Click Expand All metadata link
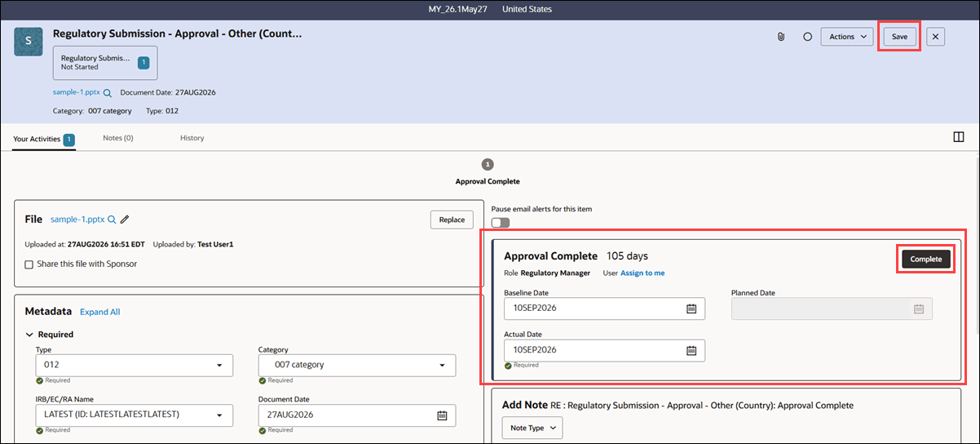This screenshot has width=980, height=444. pos(99,312)
